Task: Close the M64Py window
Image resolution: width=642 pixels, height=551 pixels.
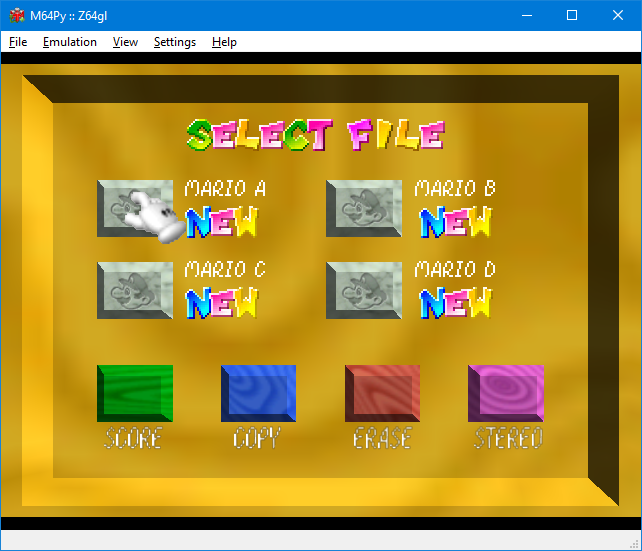Action: [x=618, y=16]
